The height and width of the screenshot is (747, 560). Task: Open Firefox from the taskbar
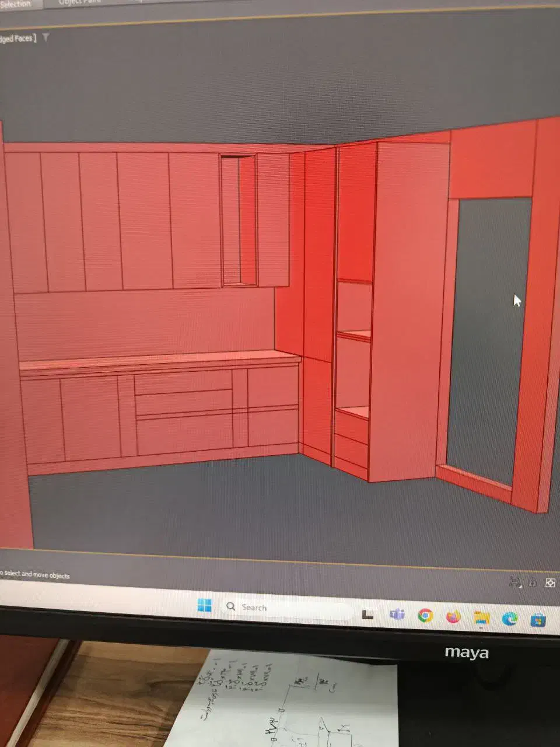tap(453, 616)
